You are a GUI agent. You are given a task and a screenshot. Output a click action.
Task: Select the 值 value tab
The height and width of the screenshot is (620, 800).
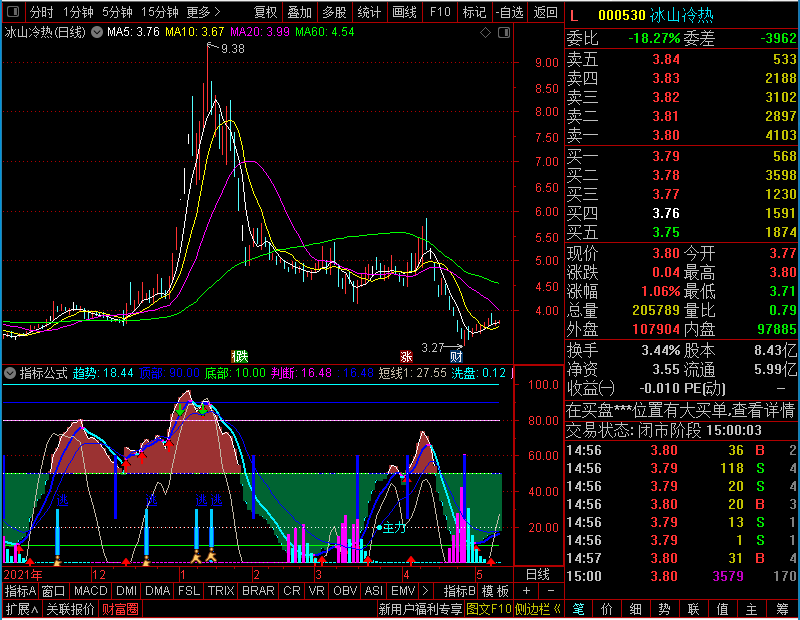722,609
